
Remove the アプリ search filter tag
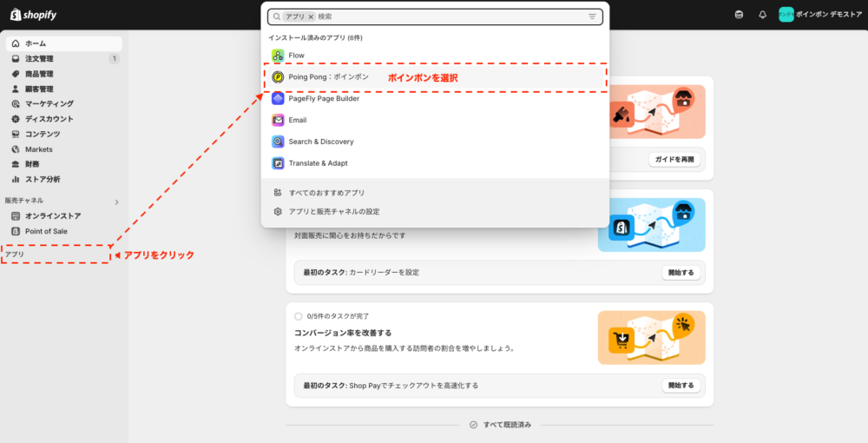pos(311,17)
